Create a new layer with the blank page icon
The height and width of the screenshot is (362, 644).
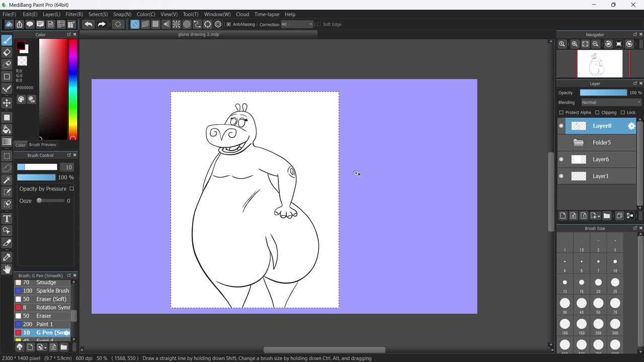click(x=562, y=216)
